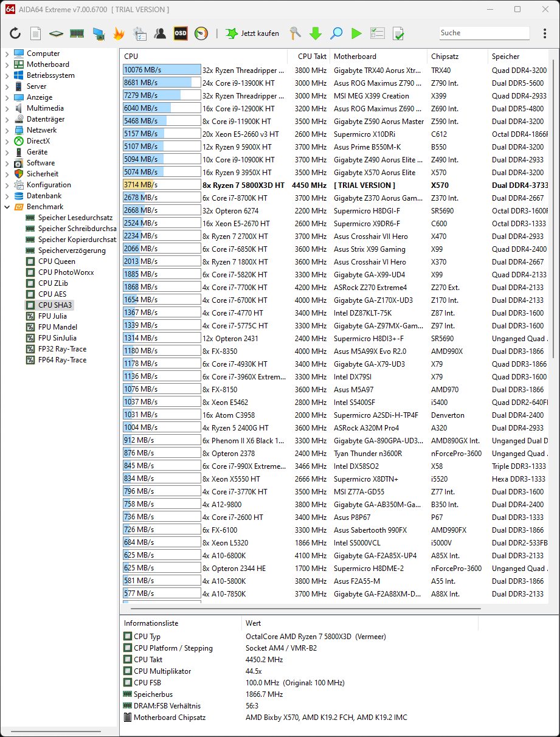Click the network monitor toolbar icon
This screenshot has width=560, height=737.
coord(98,33)
